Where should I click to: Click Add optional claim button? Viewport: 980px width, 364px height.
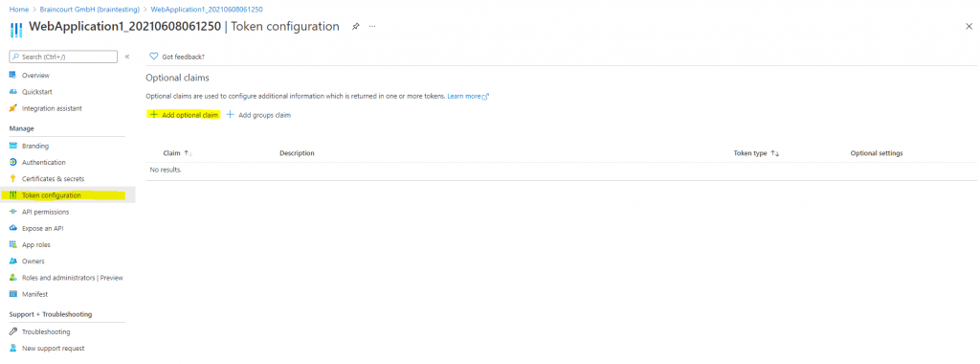184,115
